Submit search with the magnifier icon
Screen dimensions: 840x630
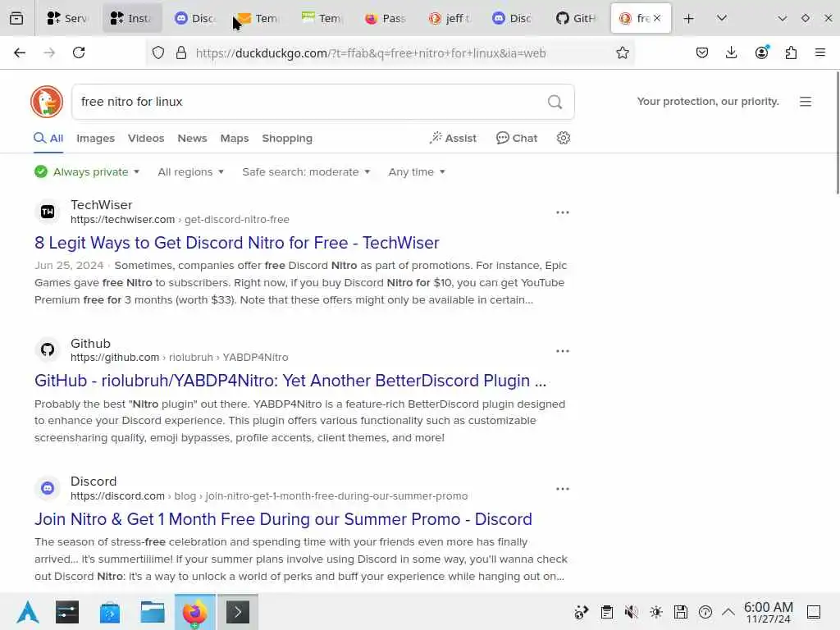click(555, 102)
